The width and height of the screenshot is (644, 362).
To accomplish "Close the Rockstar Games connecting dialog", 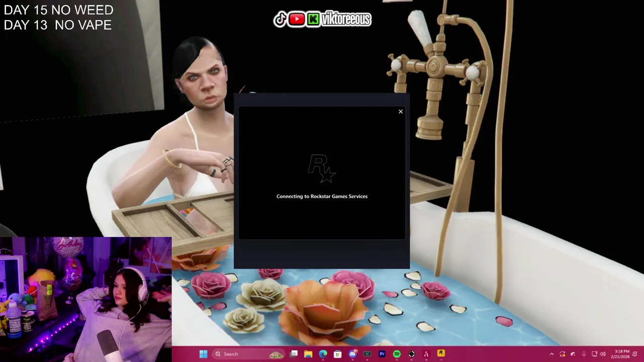I will 400,112.
